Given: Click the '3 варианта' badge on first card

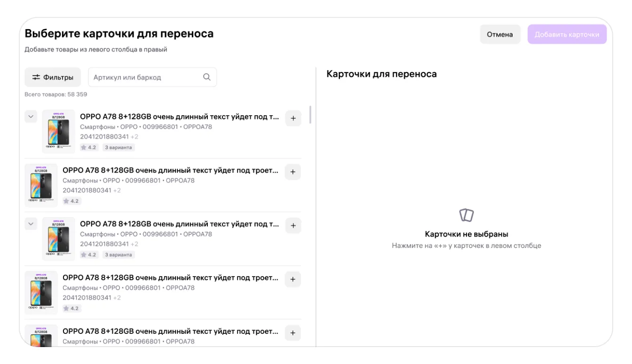Looking at the screenshot, I should click(118, 148).
